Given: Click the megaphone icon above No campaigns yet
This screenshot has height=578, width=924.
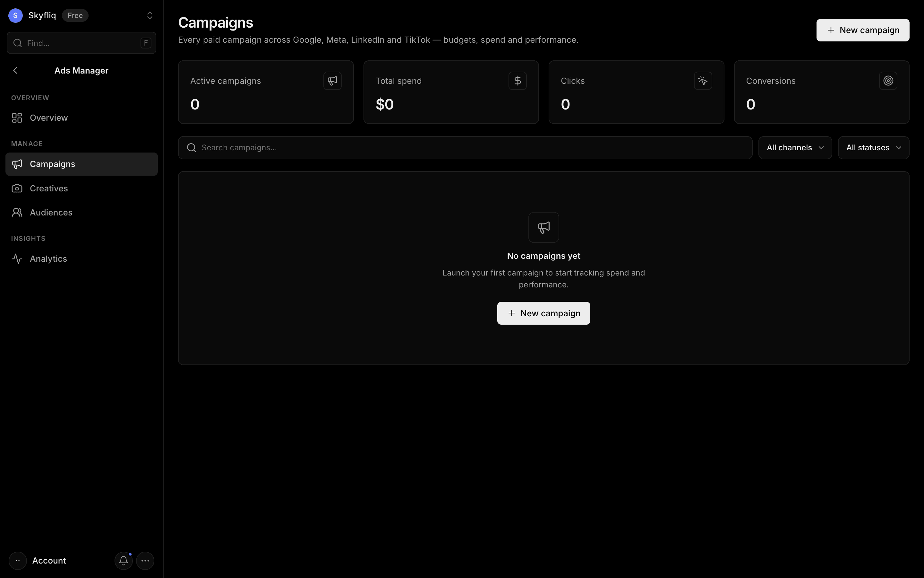Looking at the screenshot, I should pos(543,227).
